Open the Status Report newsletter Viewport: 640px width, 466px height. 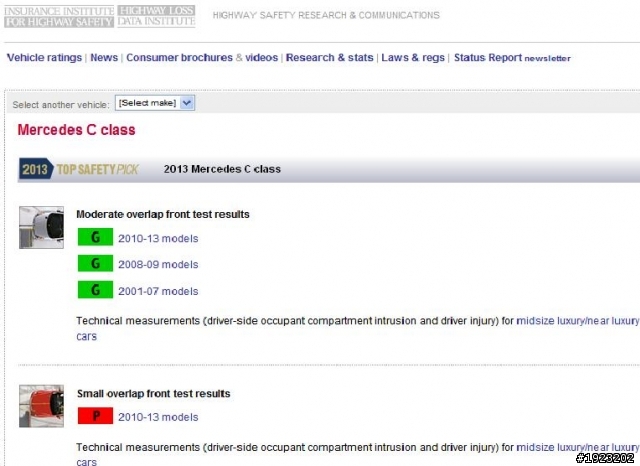coord(512,58)
